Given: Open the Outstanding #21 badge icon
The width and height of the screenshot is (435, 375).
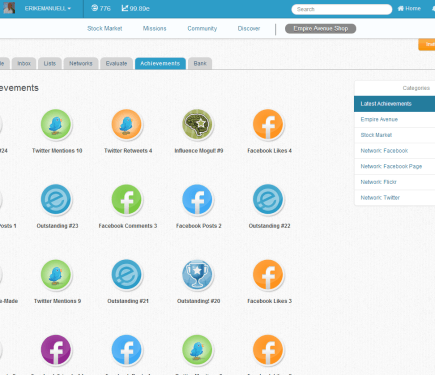Looking at the screenshot, I should coord(126,275).
